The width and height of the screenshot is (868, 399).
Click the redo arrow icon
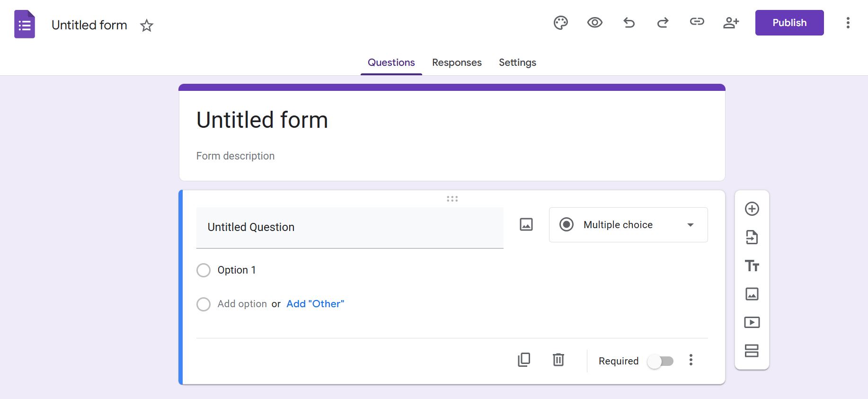[x=663, y=23]
